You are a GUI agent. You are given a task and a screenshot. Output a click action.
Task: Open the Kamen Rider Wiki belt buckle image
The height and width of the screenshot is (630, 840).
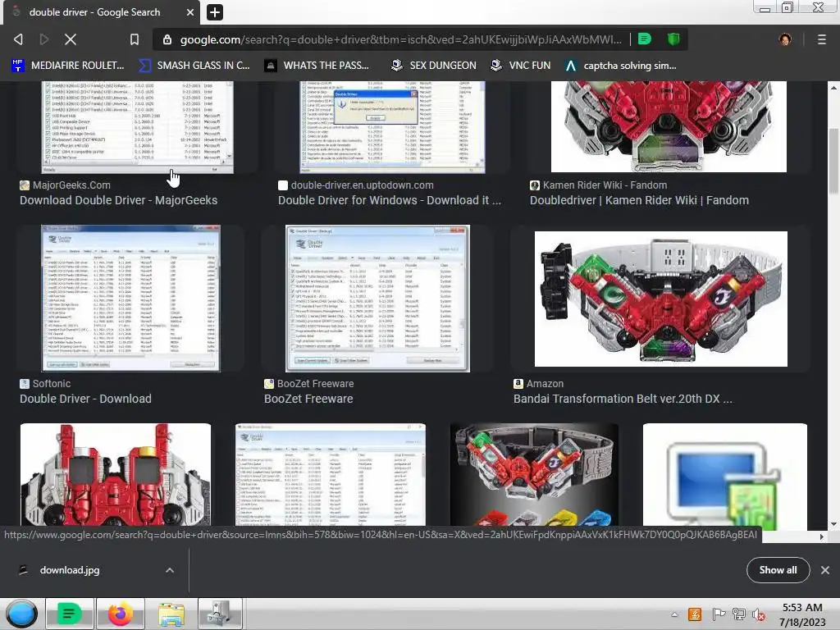pyautogui.click(x=669, y=127)
